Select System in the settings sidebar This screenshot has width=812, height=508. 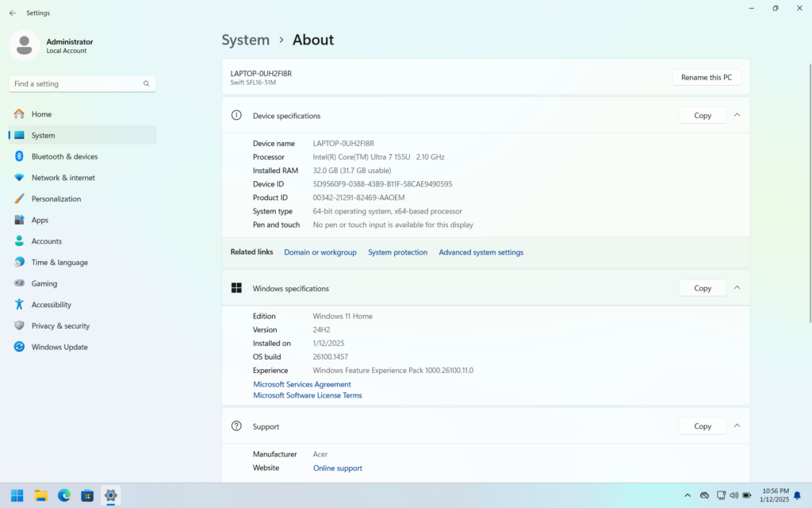click(x=82, y=135)
